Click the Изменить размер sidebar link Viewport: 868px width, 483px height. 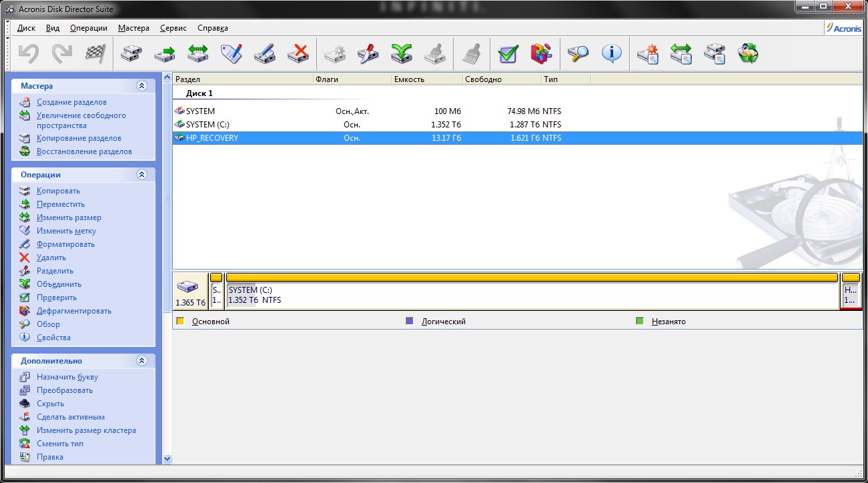[x=69, y=217]
